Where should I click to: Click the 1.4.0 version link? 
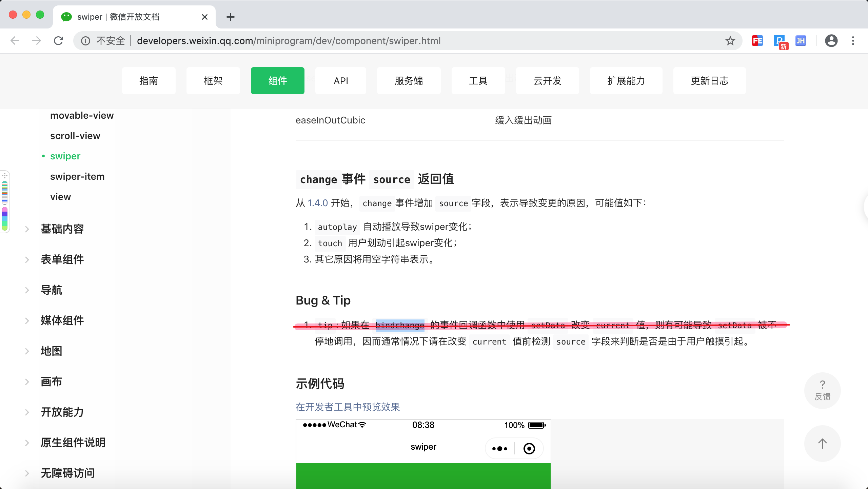[317, 203]
